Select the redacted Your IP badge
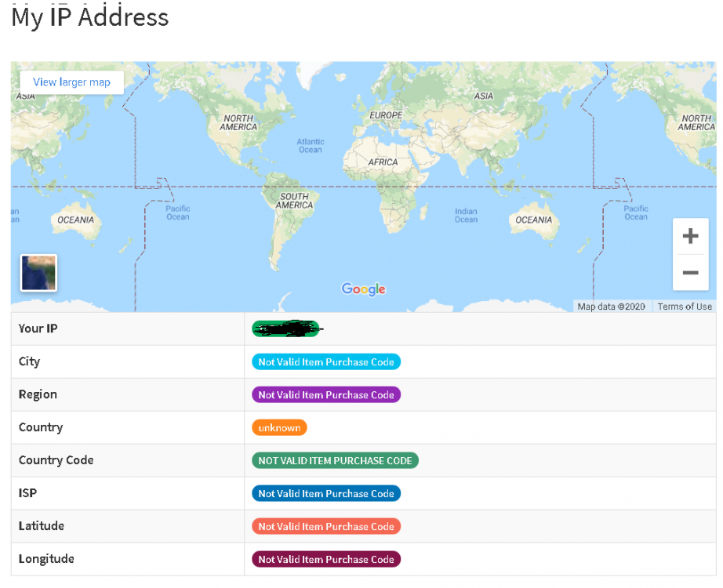 coord(286,328)
